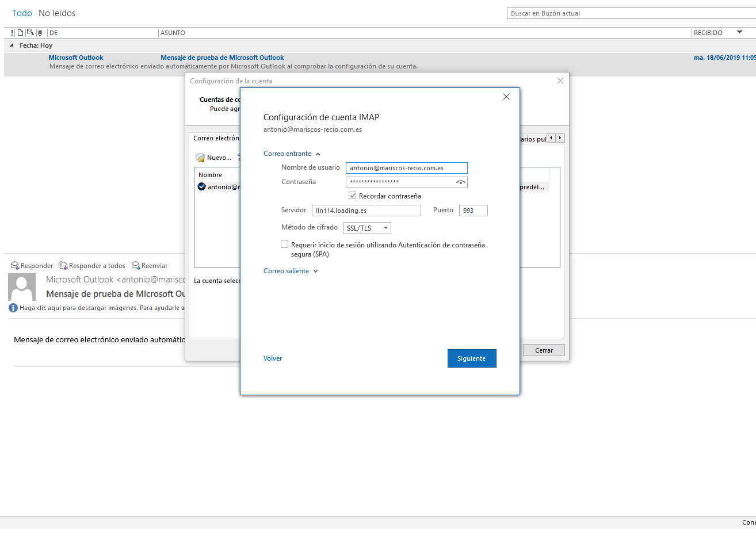
Task: Sort messages by the RECIBIDO column
Action: [708, 33]
